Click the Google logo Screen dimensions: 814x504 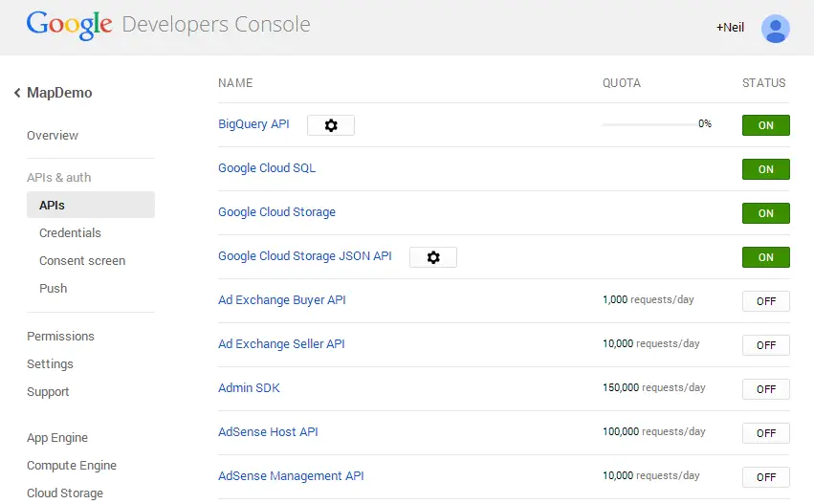click(x=70, y=25)
